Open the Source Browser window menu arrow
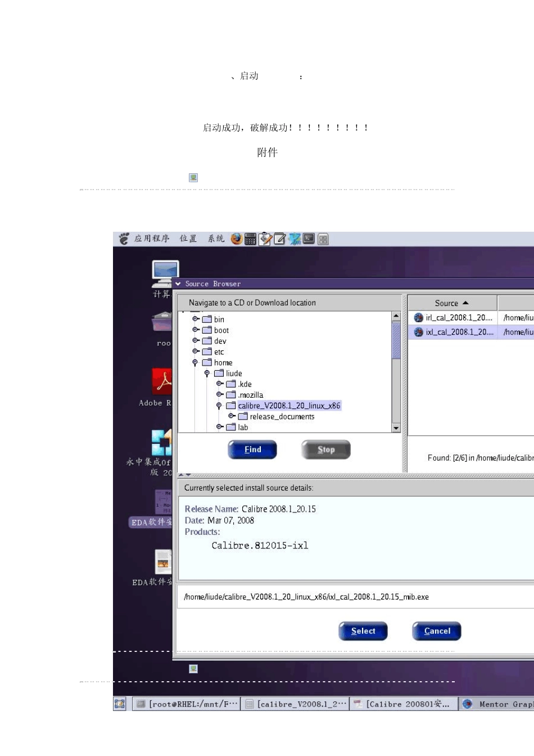 pyautogui.click(x=178, y=284)
